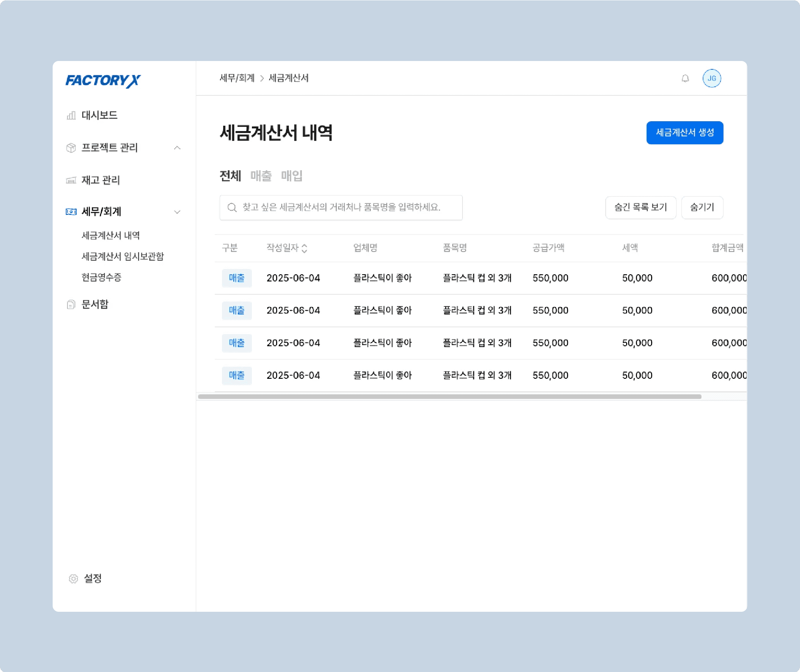Click the document box icon
This screenshot has width=800, height=672.
(71, 305)
